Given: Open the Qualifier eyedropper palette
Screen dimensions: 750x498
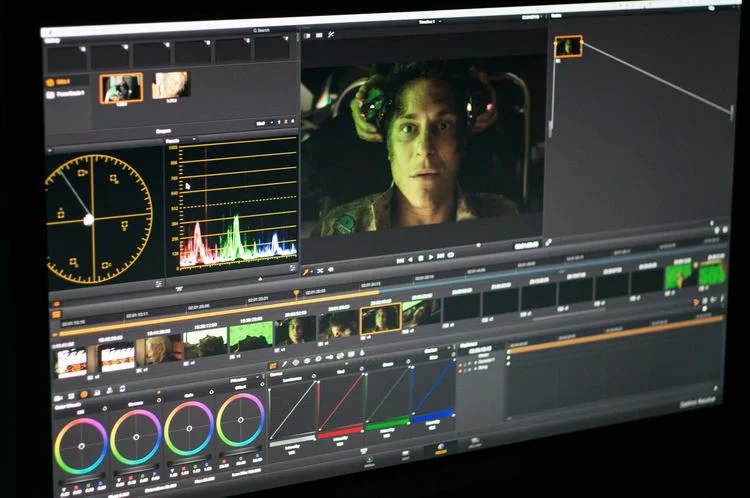Looking at the screenshot, I should point(285,364).
